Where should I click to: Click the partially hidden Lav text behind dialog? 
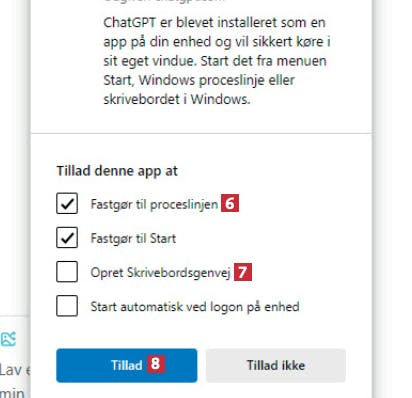pyautogui.click(x=15, y=370)
